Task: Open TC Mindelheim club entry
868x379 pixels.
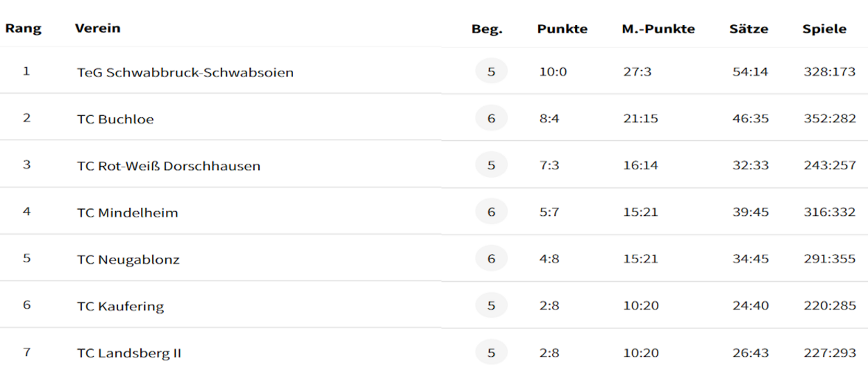Action: pos(127,212)
